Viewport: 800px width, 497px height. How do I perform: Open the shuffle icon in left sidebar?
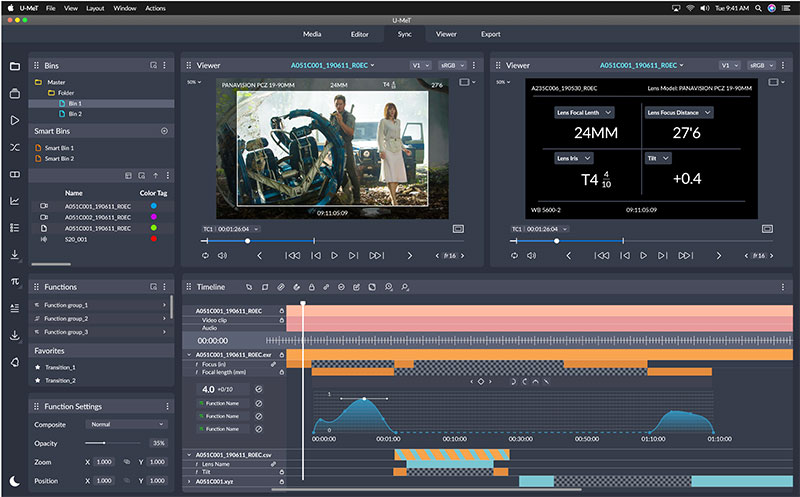[14, 147]
